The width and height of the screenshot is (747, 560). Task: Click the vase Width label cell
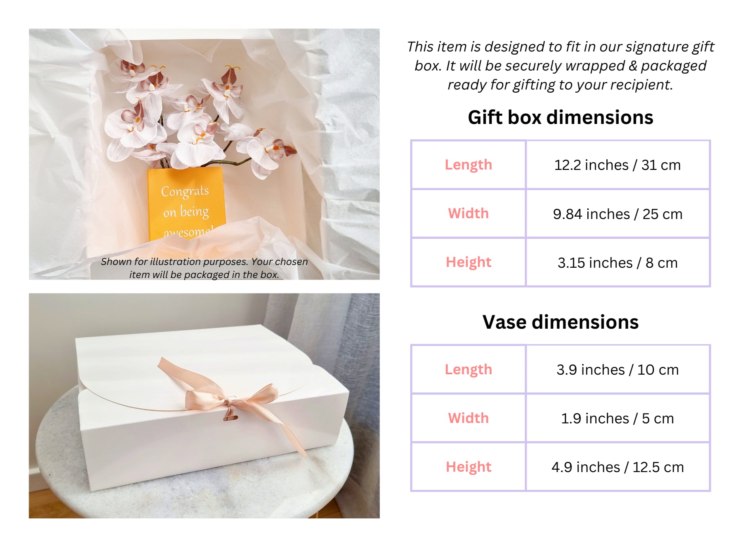pyautogui.click(x=468, y=418)
